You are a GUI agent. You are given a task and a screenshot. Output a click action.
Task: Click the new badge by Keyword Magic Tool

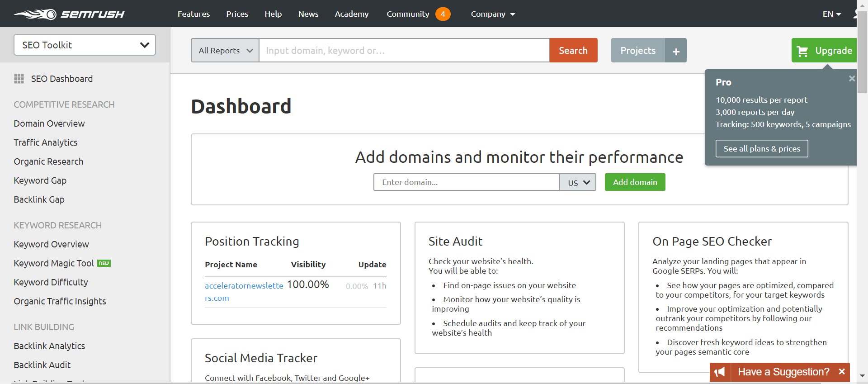[x=104, y=263]
